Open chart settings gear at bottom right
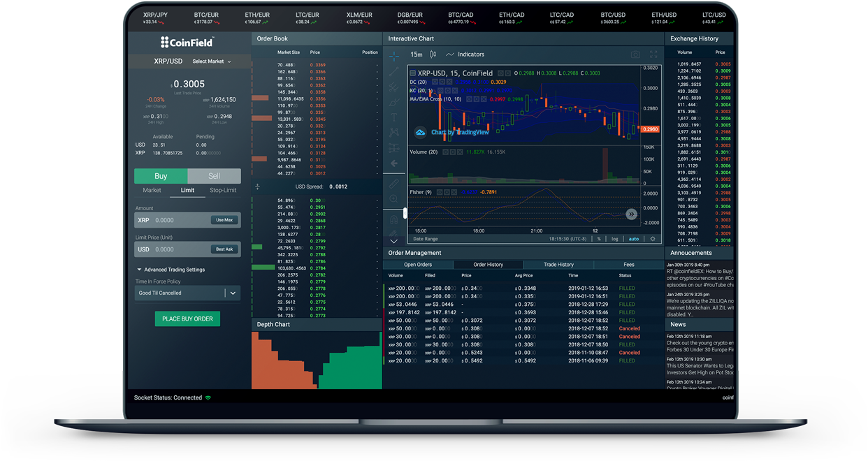Viewport: 868px width, 461px height. coord(653,239)
